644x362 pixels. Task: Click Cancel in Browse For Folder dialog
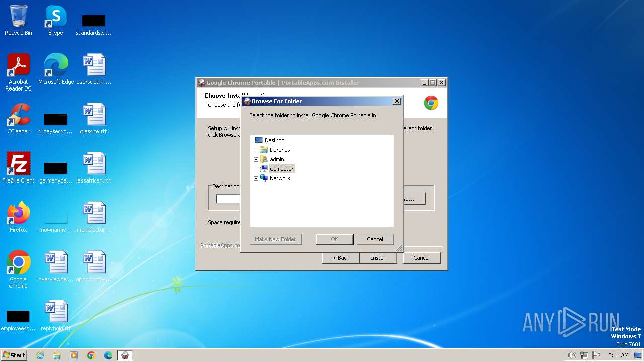pyautogui.click(x=375, y=239)
